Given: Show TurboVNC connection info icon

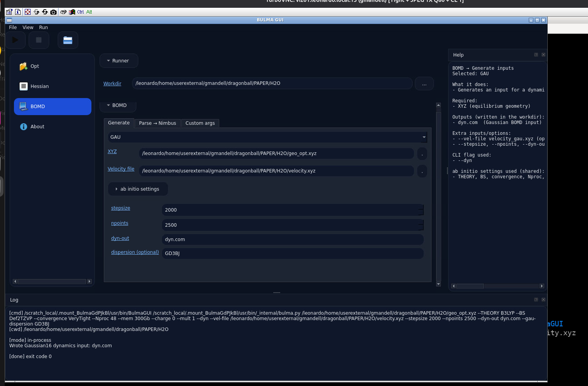Looking at the screenshot, I should 18,12.
